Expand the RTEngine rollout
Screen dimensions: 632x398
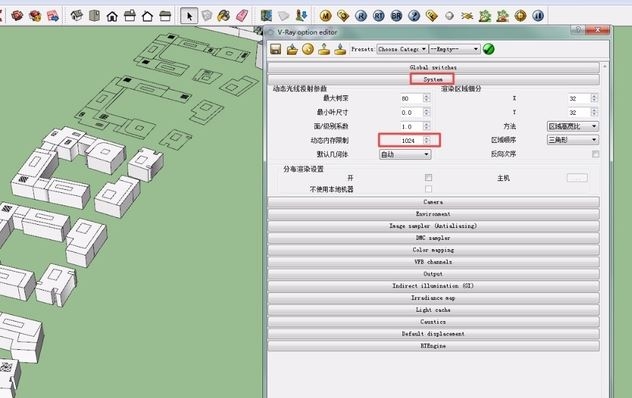[x=433, y=346]
